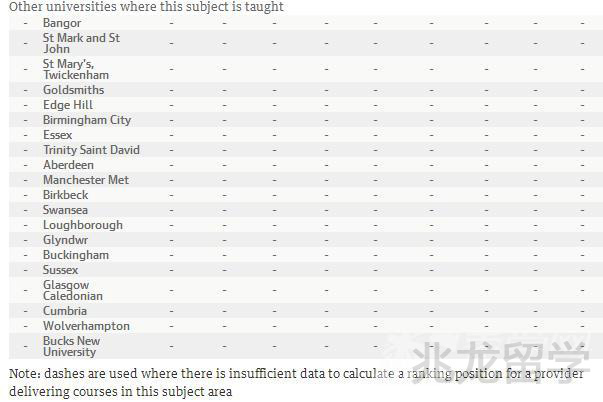Select the St Mark and St John row
This screenshot has width=603, height=402.
tap(81, 43)
